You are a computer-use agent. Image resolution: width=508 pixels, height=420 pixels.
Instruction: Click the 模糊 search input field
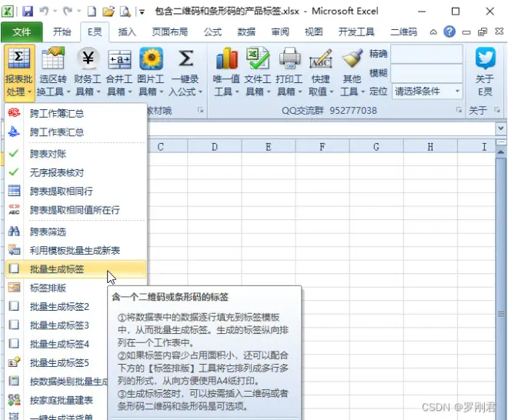[x=426, y=73]
